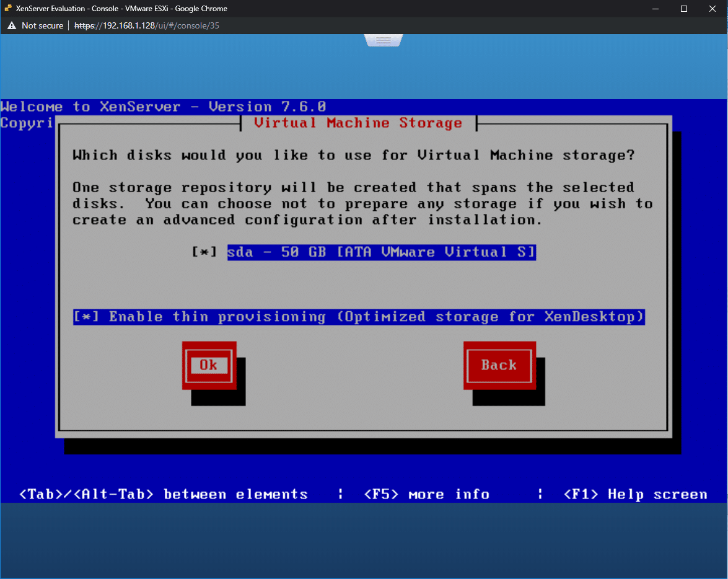Viewport: 728px width, 579px height.
Task: Click the Back button
Action: 499,365
